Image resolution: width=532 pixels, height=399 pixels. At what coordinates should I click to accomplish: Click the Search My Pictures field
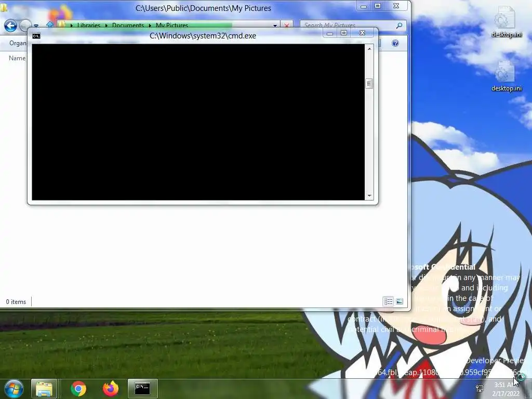(x=348, y=25)
